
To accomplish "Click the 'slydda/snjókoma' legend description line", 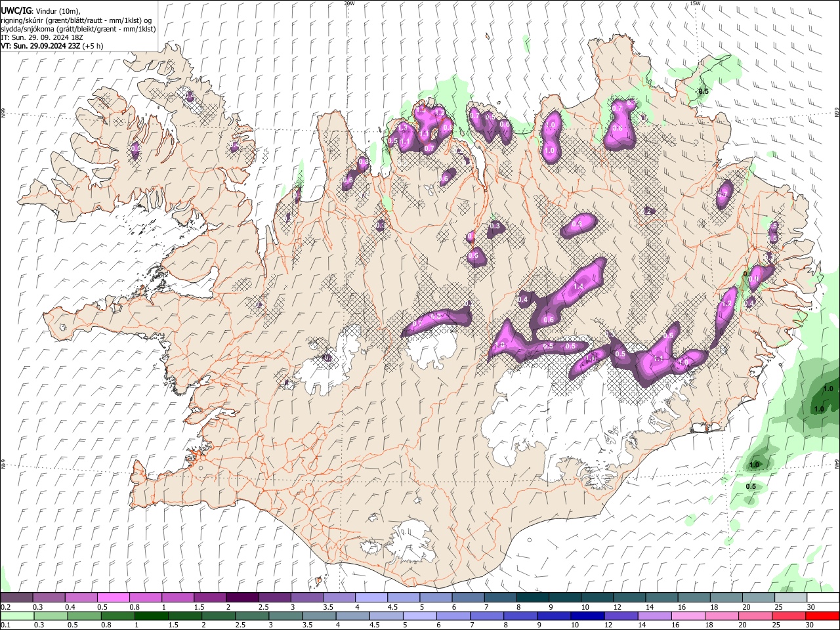I will click(x=78, y=29).
